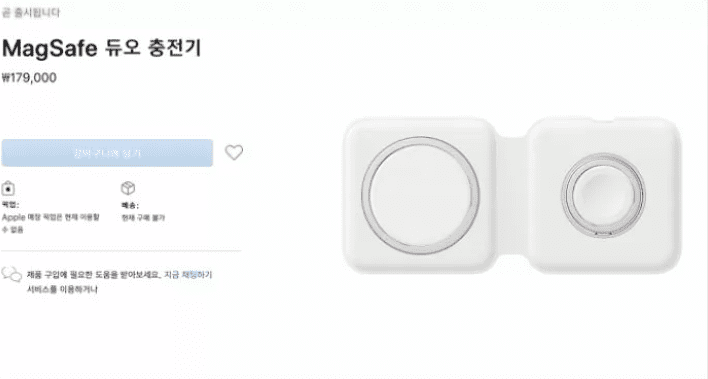
Task: Click the heart favorites icon
Action: point(234,152)
